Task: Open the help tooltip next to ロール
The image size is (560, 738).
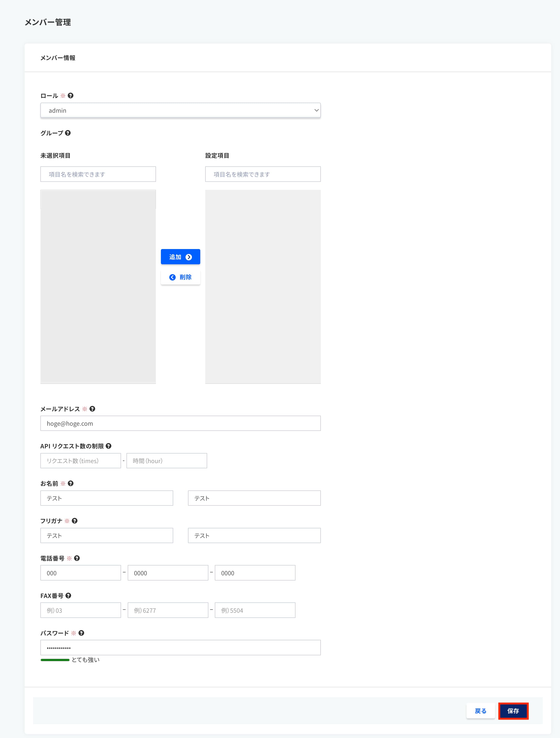Action: point(70,95)
